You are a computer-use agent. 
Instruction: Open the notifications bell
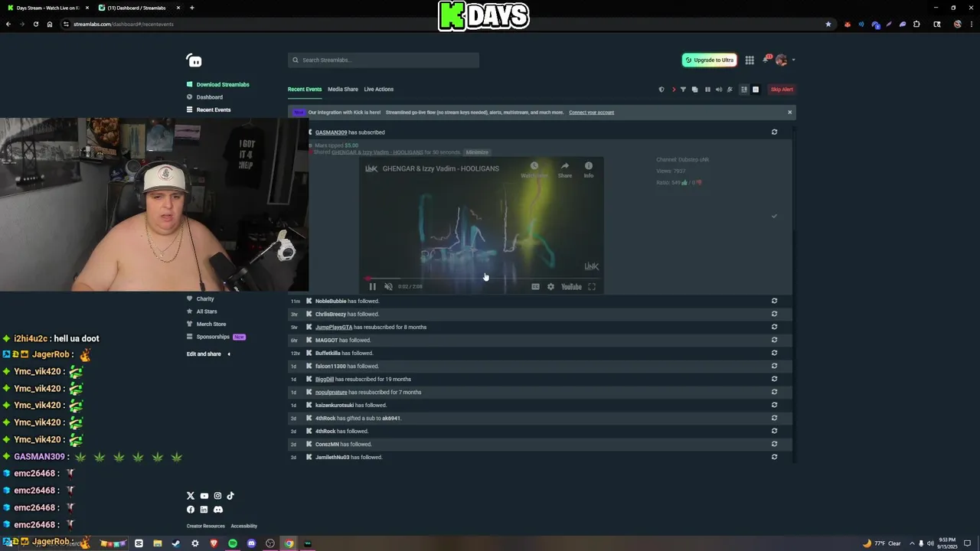click(x=766, y=60)
